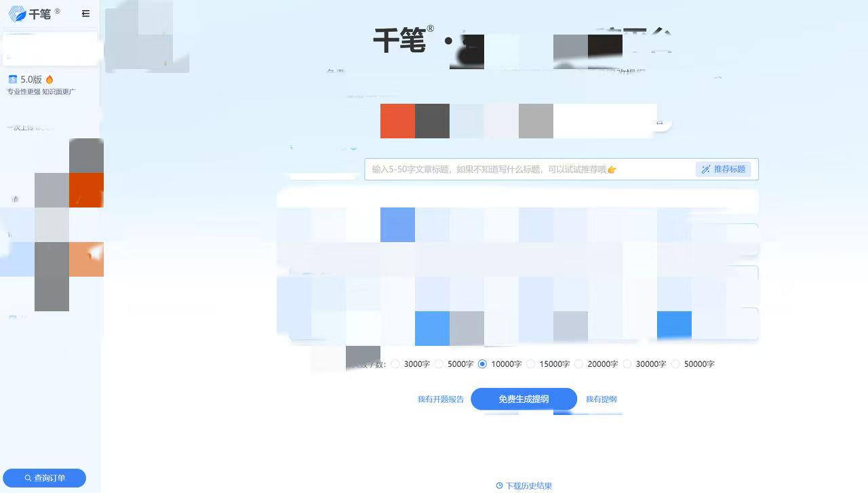Open the 我有开题报告 link
This screenshot has width=868, height=493.
[x=441, y=399]
